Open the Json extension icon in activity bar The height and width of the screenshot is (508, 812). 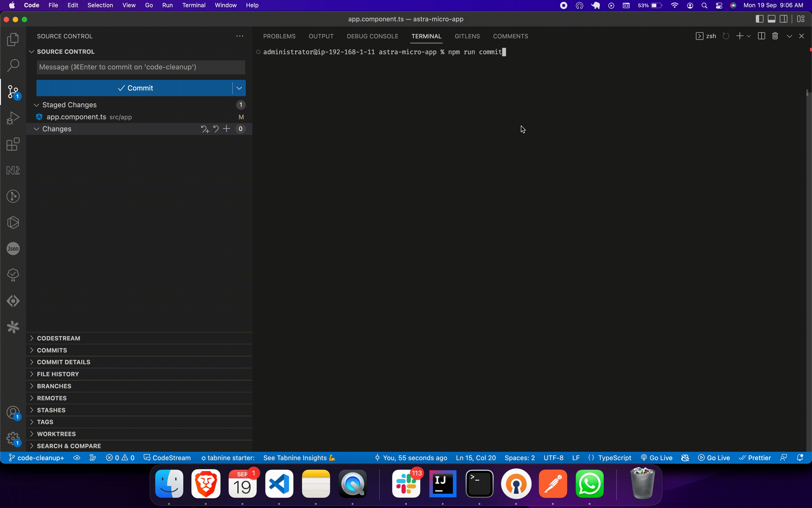click(13, 249)
